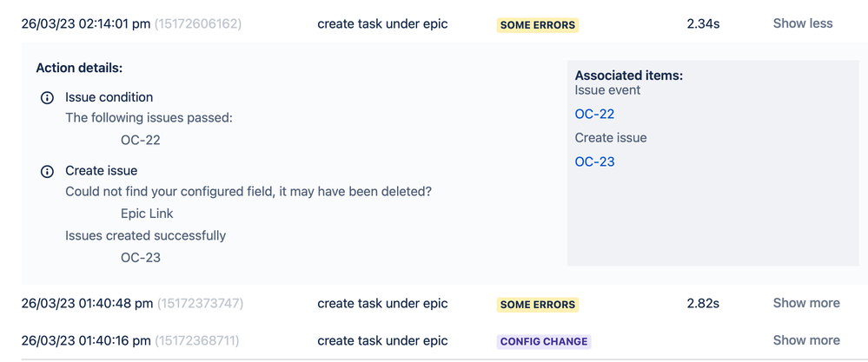This screenshot has width=868, height=362.
Task: Select the audit ID 15172373747
Action: coord(200,304)
